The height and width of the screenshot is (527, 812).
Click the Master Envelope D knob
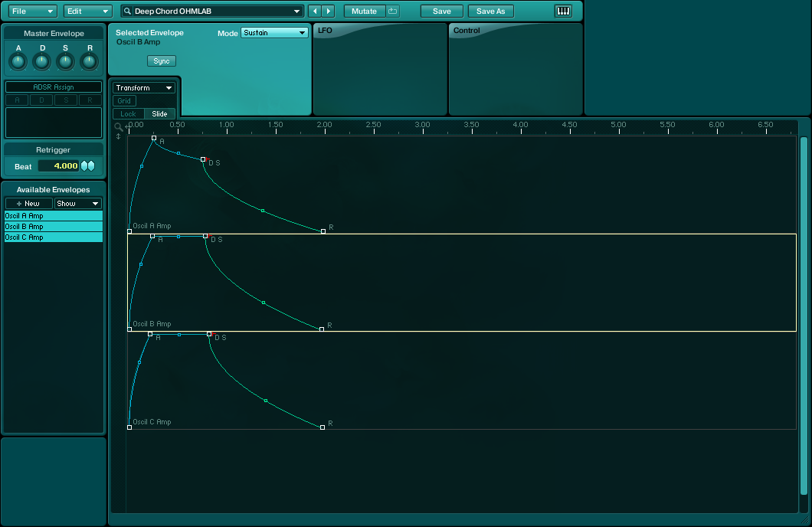(x=42, y=61)
